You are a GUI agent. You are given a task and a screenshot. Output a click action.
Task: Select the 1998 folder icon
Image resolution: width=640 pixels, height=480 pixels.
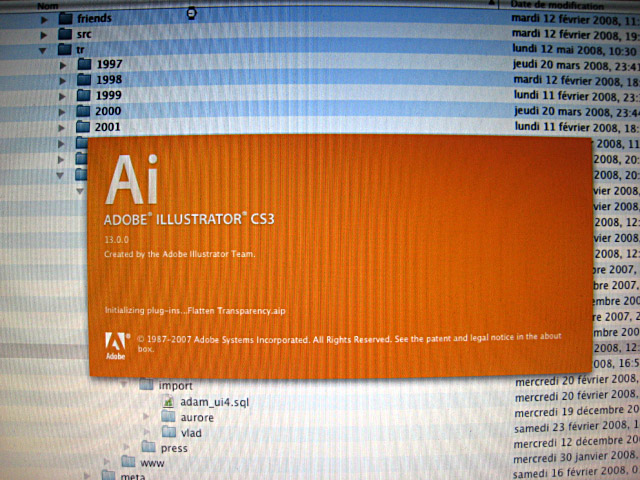[x=84, y=79]
